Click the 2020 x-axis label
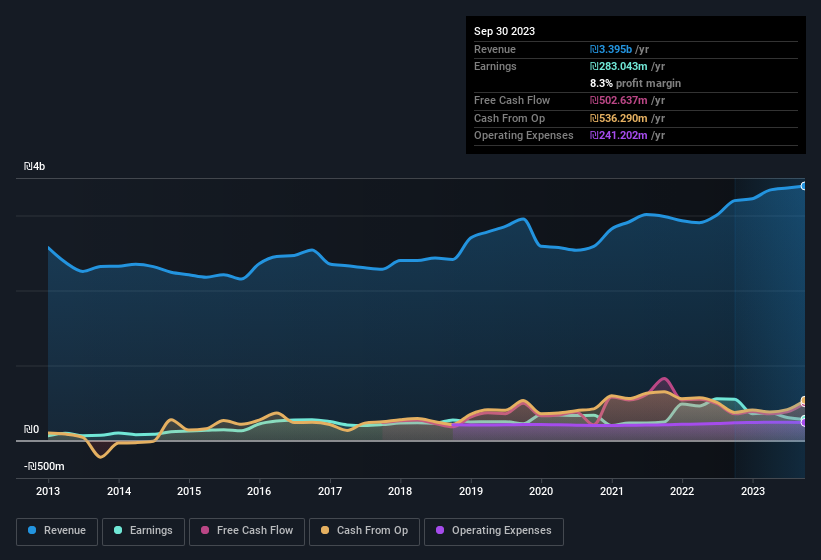The width and height of the screenshot is (821, 560). 541,491
